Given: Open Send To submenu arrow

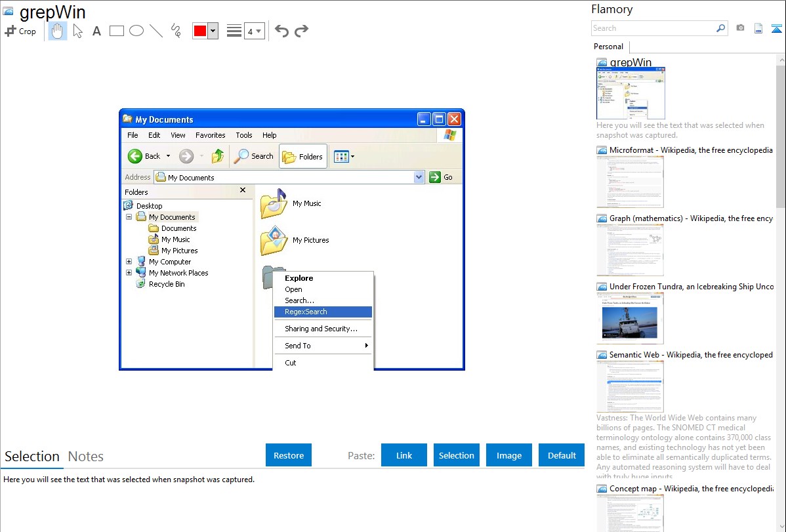Looking at the screenshot, I should [367, 346].
